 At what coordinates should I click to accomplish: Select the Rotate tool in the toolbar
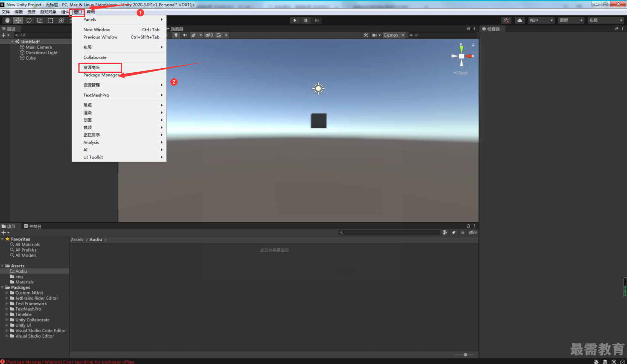(x=29, y=20)
